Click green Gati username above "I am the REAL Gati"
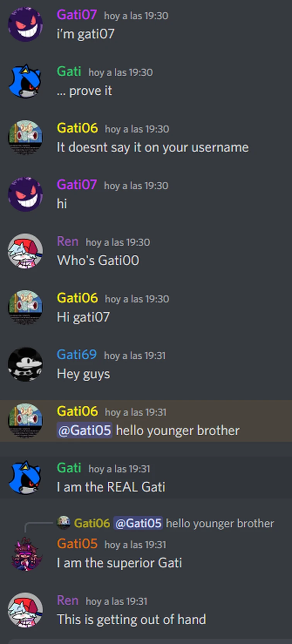The width and height of the screenshot is (292, 644). tap(69, 468)
